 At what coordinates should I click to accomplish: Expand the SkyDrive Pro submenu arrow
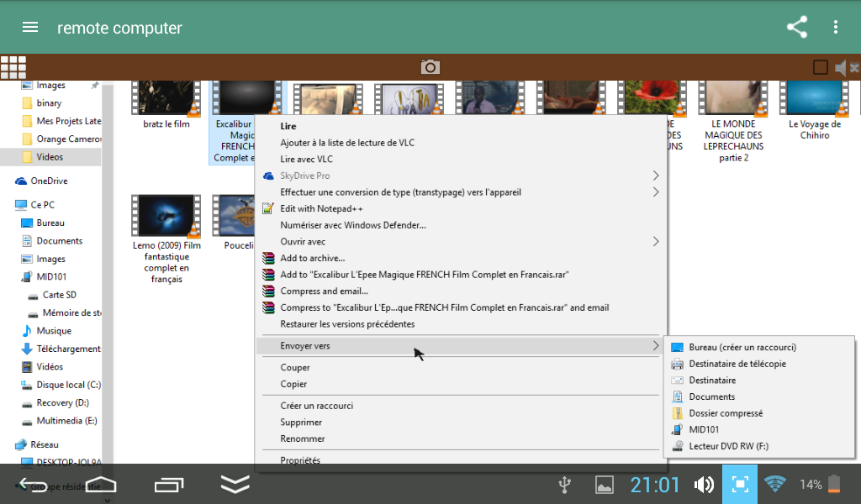(x=656, y=176)
